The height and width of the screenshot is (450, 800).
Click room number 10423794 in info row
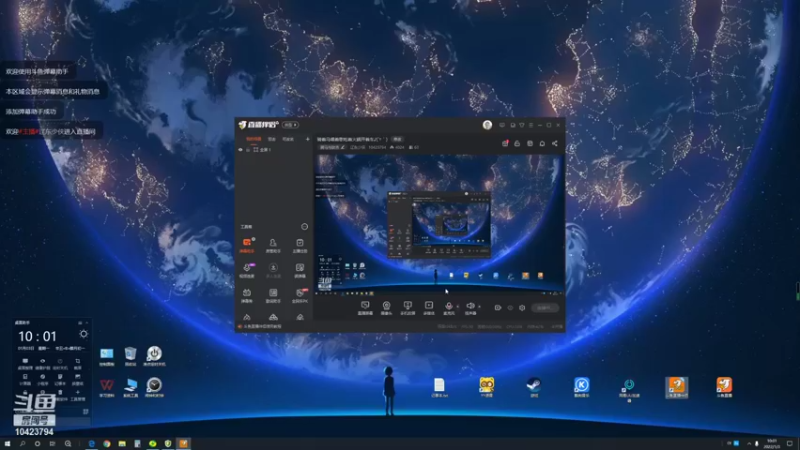point(377,147)
